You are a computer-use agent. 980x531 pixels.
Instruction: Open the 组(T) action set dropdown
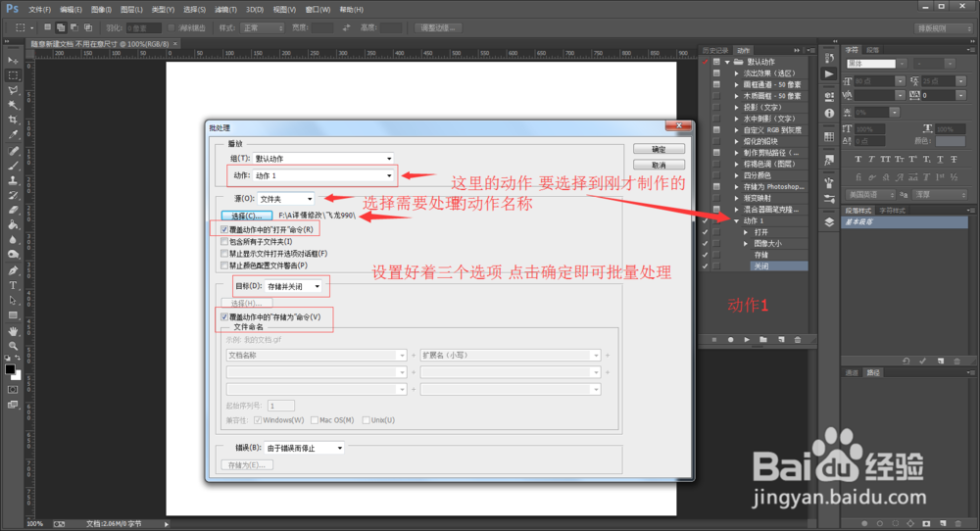point(323,159)
